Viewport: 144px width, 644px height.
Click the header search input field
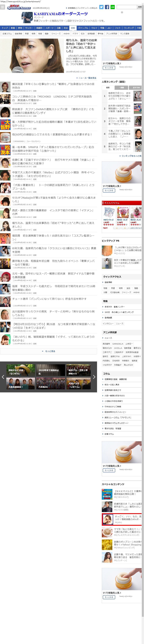127,7
